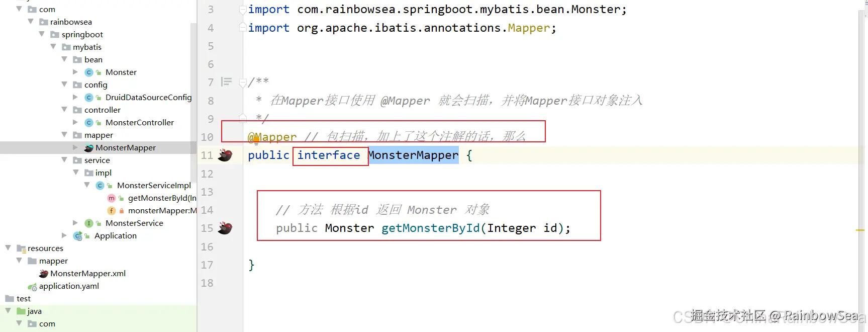Click the test java folder icon
Image resolution: width=868 pixels, height=332 pixels.
click(21, 311)
